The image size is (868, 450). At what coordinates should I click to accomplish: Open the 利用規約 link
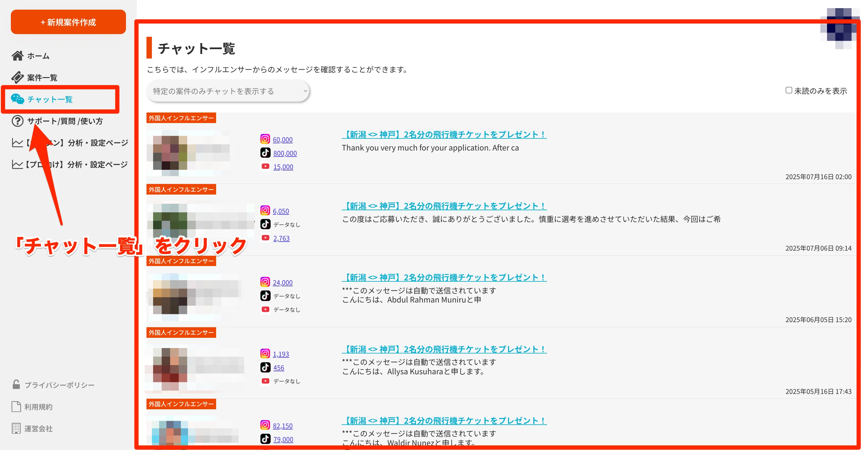pos(38,407)
